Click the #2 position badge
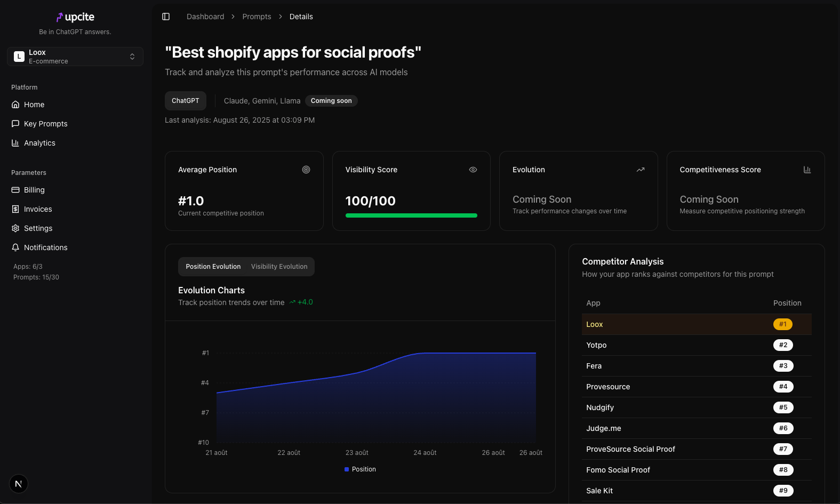Screen dimensions: 840x504 [x=783, y=345]
